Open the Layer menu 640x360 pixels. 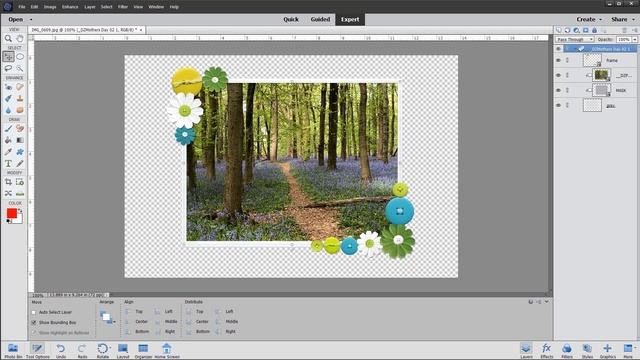tap(90, 7)
